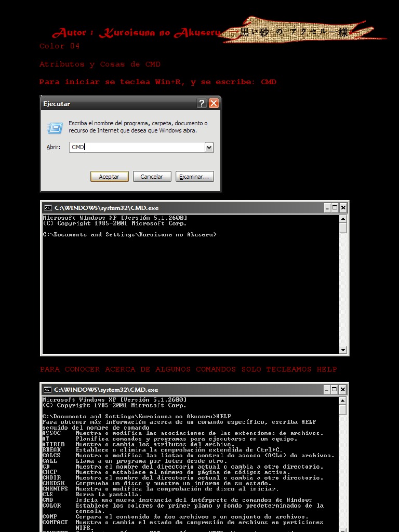Click the COLOR command row

pyautogui.click(x=183, y=508)
